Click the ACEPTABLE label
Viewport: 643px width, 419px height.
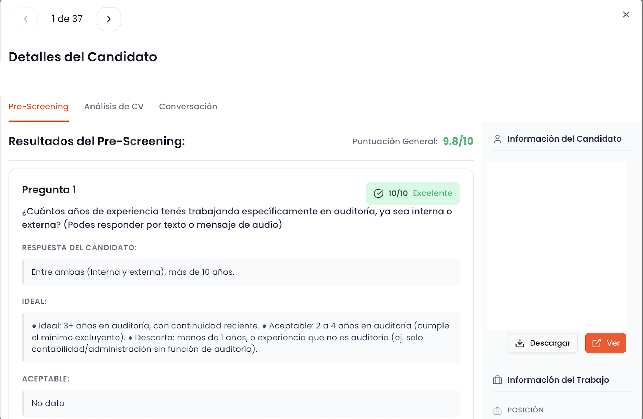click(x=46, y=379)
